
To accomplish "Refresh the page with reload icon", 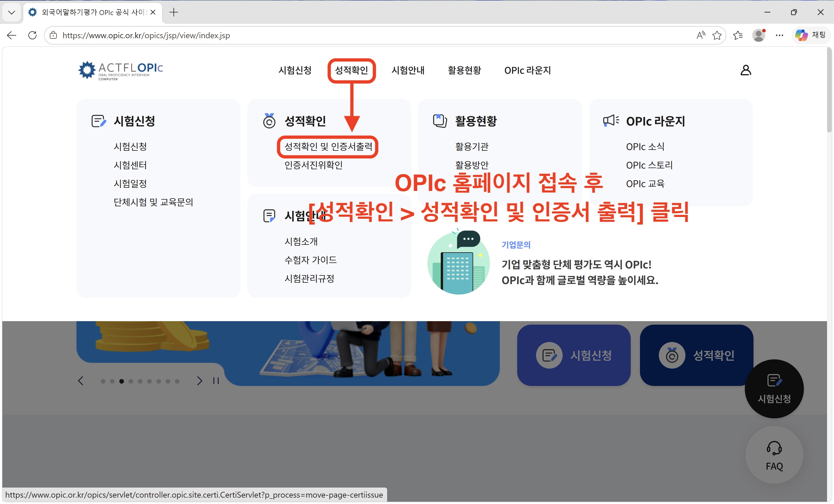I will coord(32,35).
